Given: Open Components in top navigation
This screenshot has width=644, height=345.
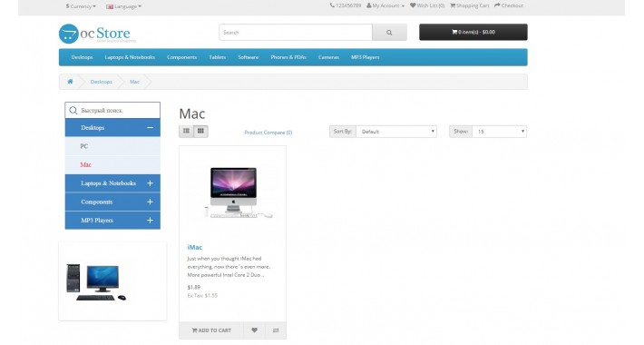Looking at the screenshot, I should coord(181,57).
